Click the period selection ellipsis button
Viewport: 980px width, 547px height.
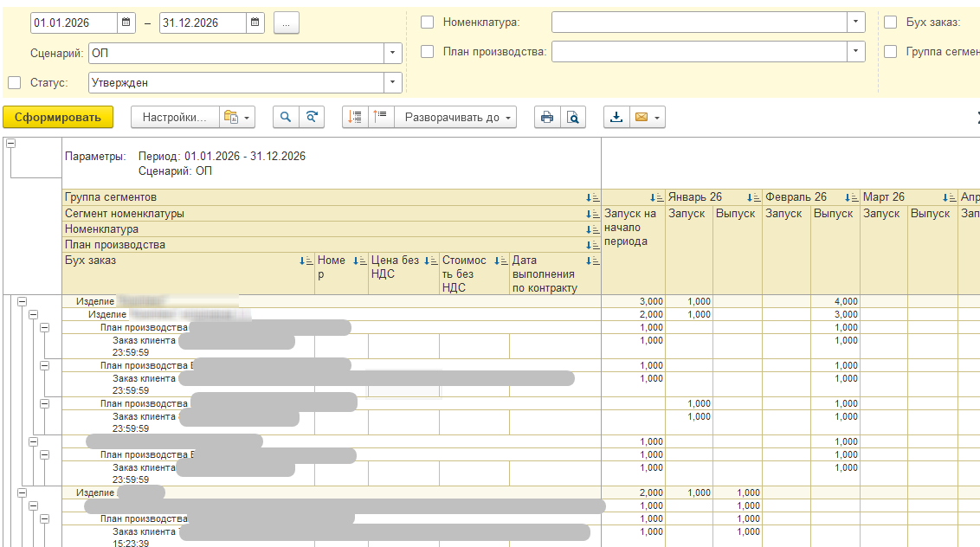(x=287, y=23)
